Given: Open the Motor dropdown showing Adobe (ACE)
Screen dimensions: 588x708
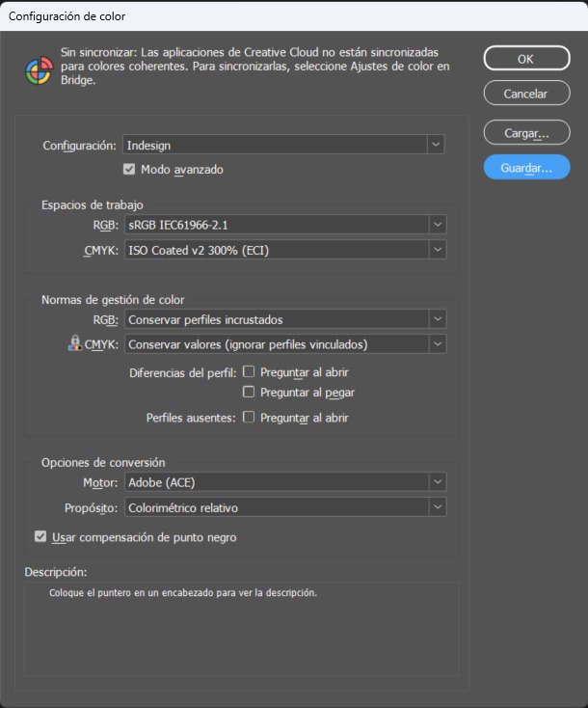Looking at the screenshot, I should 283,481.
